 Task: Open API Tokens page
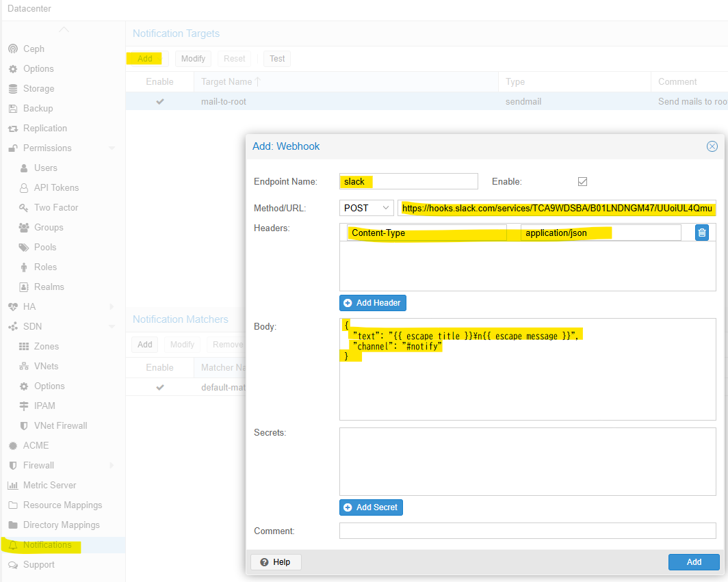click(x=56, y=187)
